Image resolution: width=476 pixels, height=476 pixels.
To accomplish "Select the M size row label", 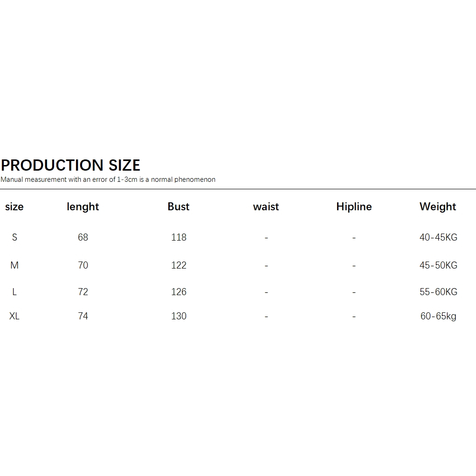I will point(14,265).
